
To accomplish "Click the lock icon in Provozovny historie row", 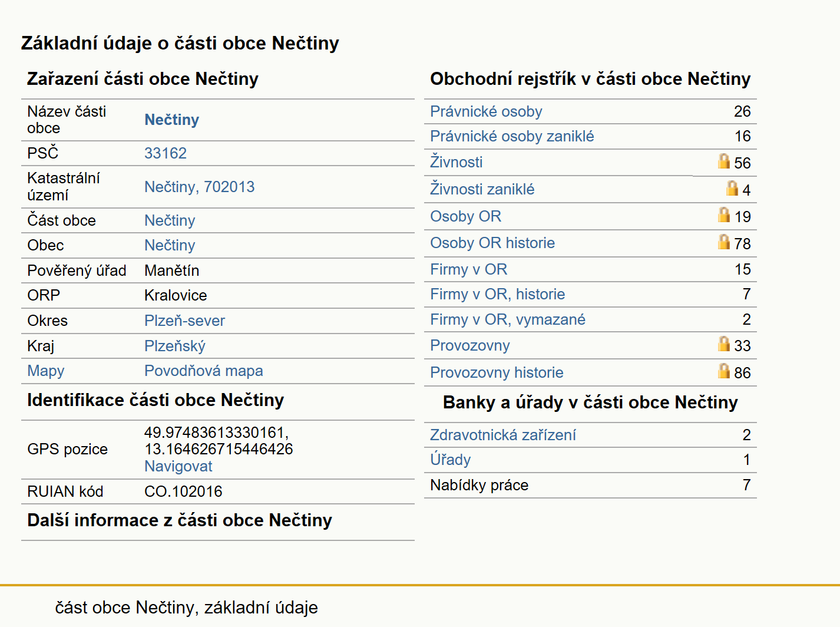I will [x=724, y=371].
